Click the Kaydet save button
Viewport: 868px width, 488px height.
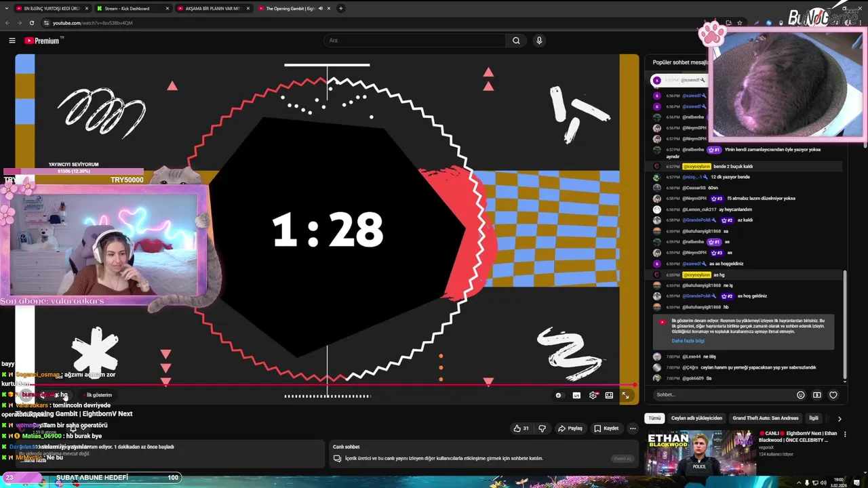pyautogui.click(x=606, y=428)
